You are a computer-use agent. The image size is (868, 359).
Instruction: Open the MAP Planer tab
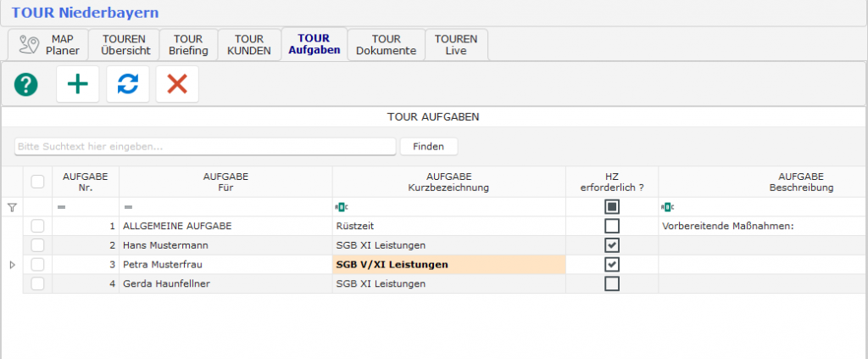(49, 44)
